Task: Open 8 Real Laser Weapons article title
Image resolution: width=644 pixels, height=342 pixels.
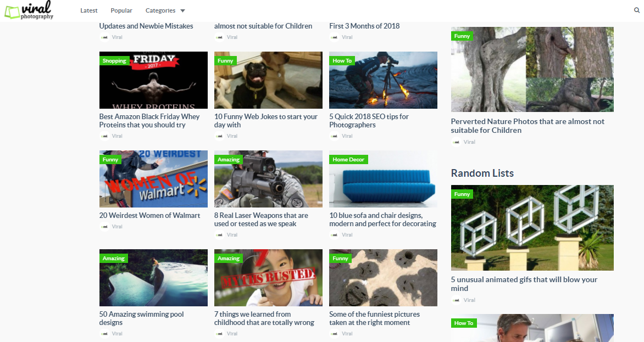Action: (261, 220)
